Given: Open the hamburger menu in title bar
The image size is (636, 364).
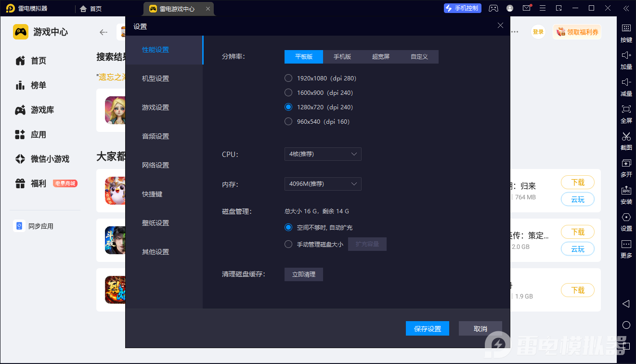Looking at the screenshot, I should tap(543, 8).
